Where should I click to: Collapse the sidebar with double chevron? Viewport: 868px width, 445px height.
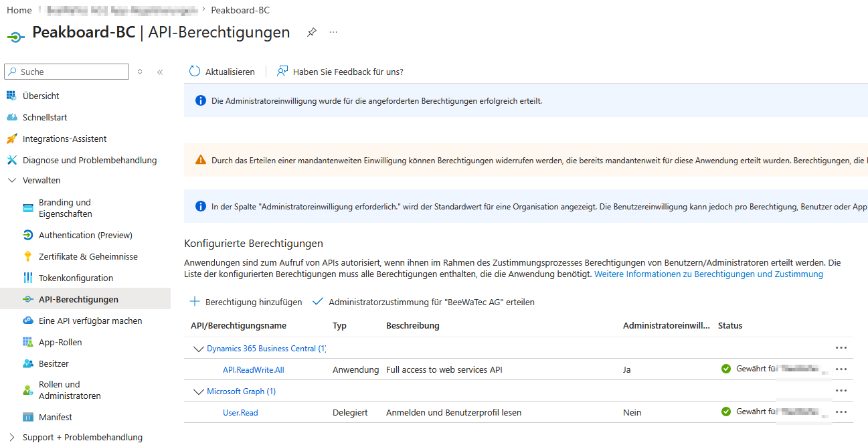[160, 72]
